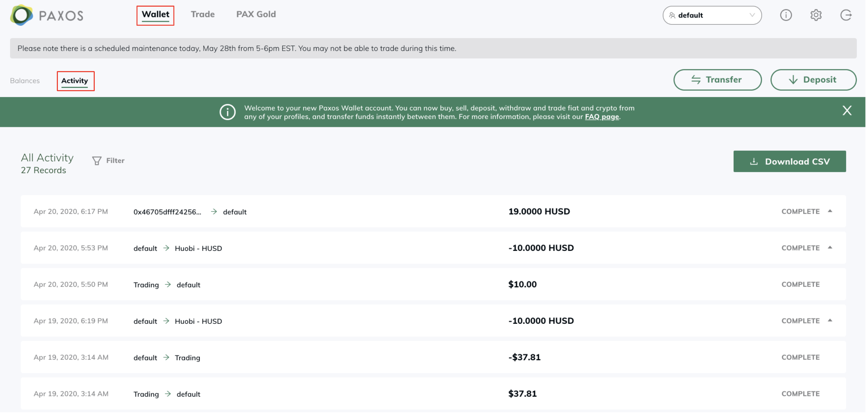Switch to the Trade tab
868x413 pixels.
coord(203,14)
